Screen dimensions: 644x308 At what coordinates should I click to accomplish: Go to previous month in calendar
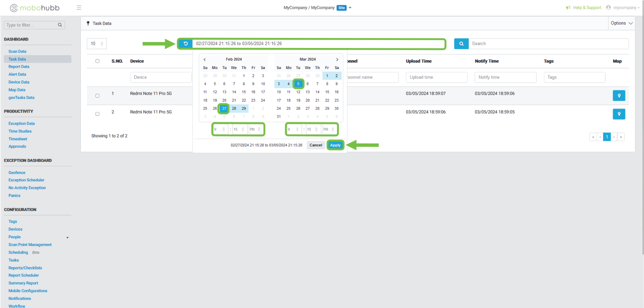pos(204,60)
